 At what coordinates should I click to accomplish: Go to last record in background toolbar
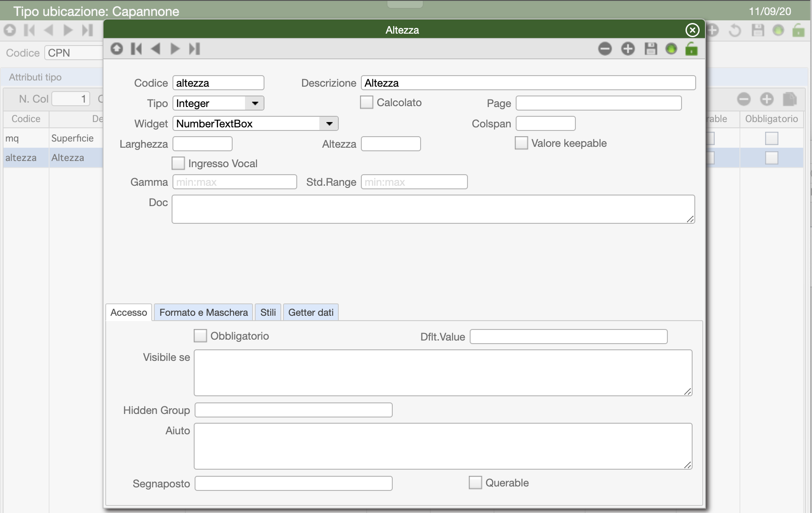click(x=88, y=30)
